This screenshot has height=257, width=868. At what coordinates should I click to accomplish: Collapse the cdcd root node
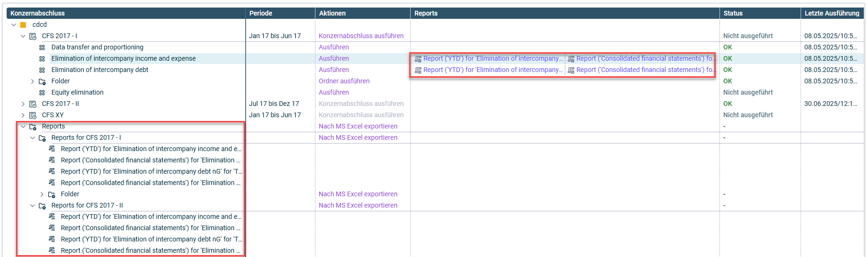14,25
